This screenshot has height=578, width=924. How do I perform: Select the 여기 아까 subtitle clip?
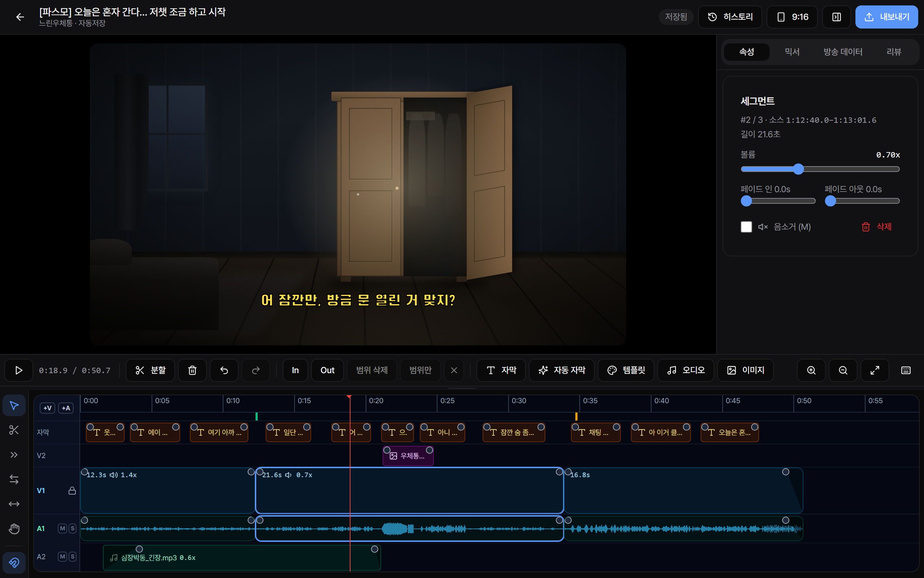(x=219, y=432)
